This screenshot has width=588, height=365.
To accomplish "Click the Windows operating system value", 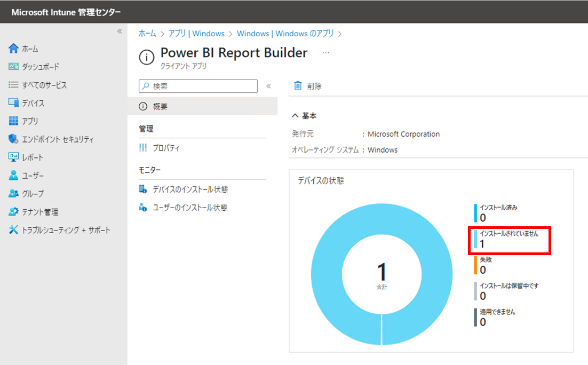I will point(383,149).
